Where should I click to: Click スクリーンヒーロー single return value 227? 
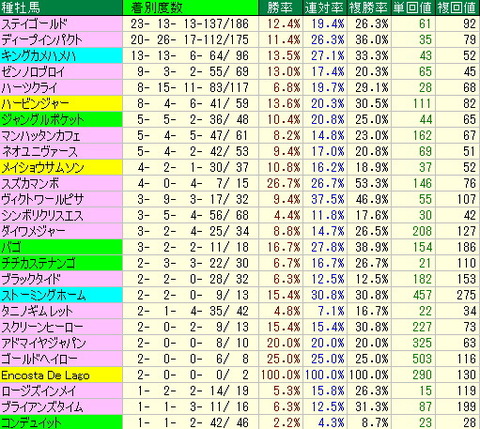click(421, 328)
